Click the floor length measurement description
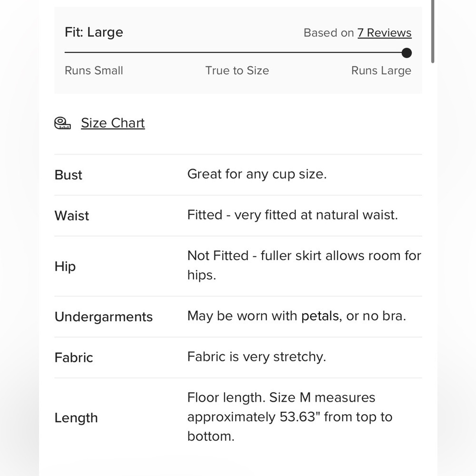This screenshot has width=476, height=476. tap(290, 417)
